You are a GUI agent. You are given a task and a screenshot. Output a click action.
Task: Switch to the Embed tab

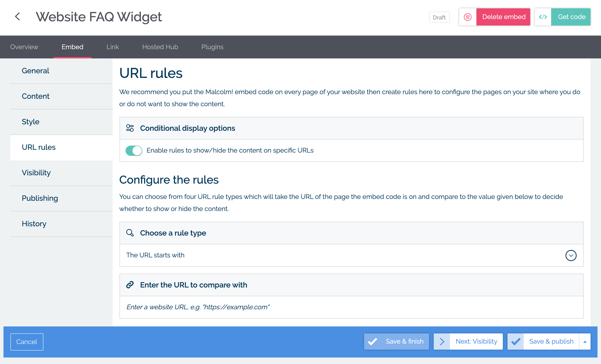pyautogui.click(x=72, y=47)
